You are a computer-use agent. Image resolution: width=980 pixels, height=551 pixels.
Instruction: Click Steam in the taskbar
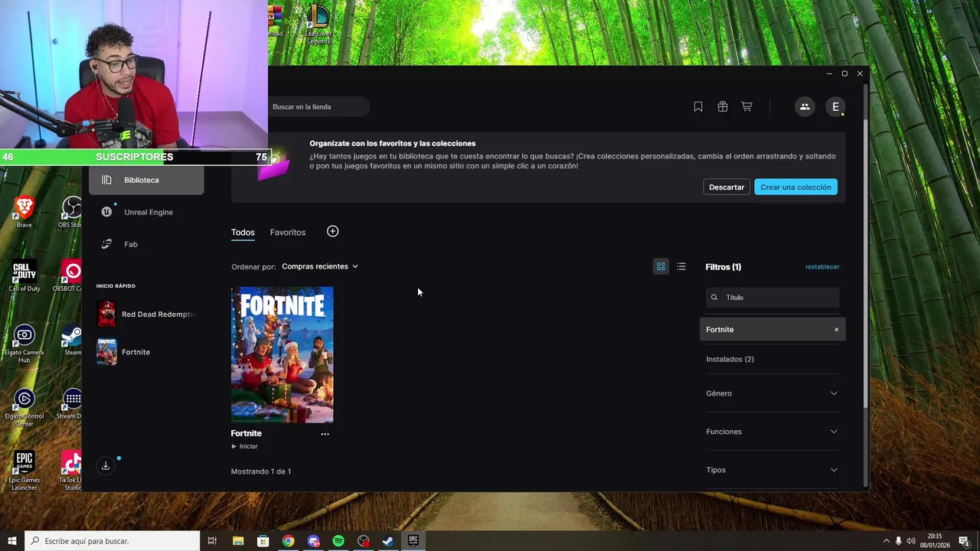pyautogui.click(x=388, y=541)
